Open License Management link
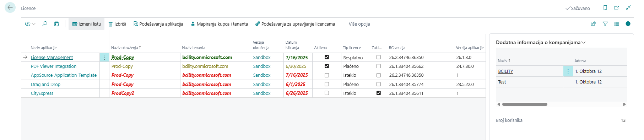Image resolution: width=644 pixels, height=140 pixels. [52, 57]
